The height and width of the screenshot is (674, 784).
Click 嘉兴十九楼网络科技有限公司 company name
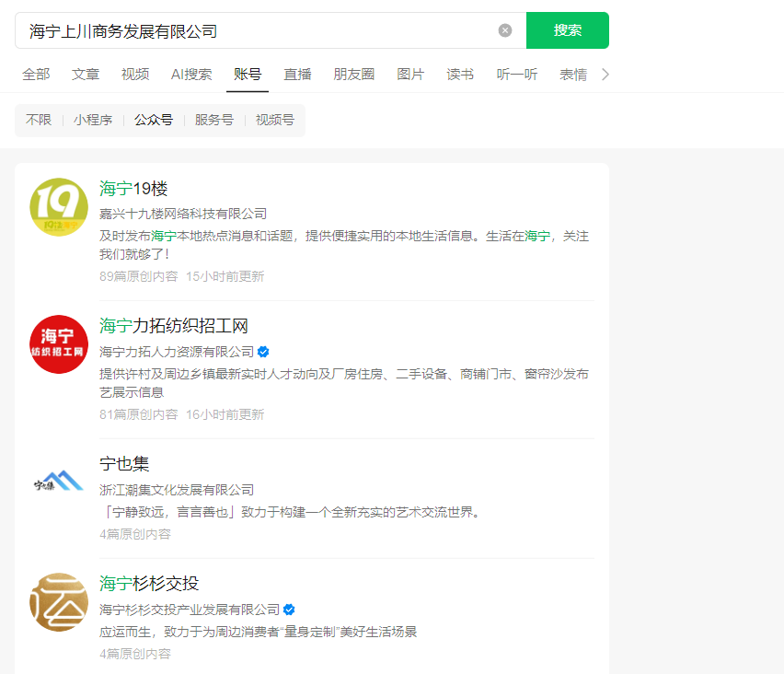(x=183, y=215)
